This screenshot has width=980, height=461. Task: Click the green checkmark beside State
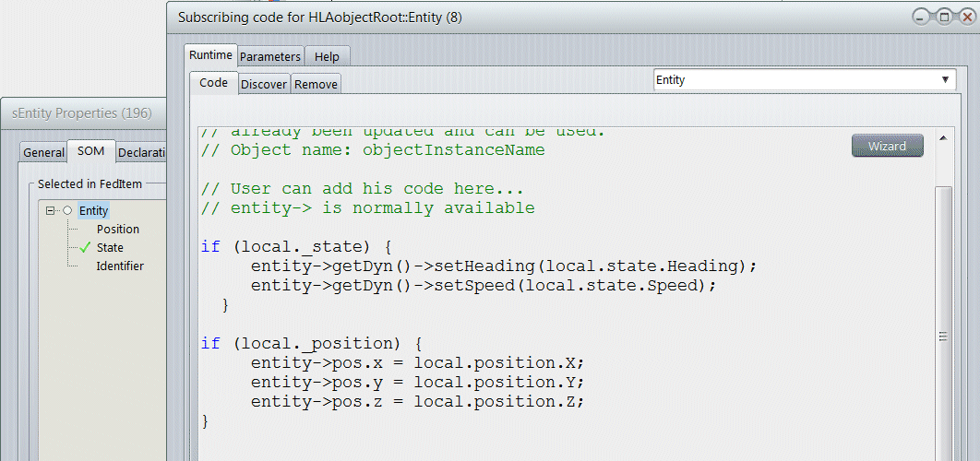click(x=86, y=248)
